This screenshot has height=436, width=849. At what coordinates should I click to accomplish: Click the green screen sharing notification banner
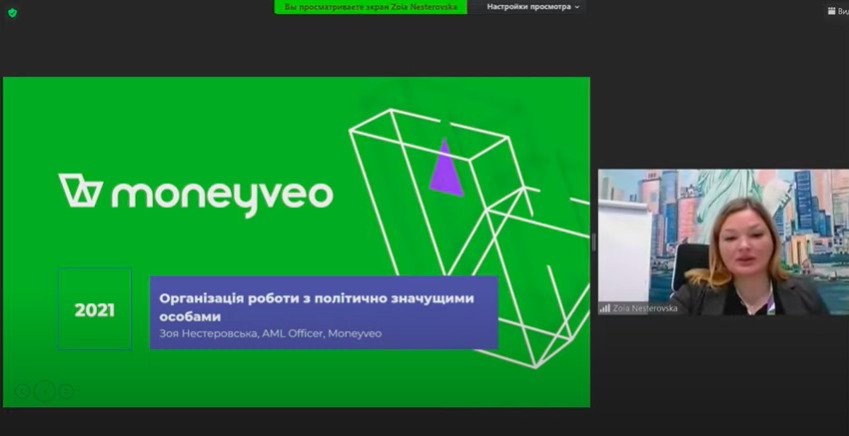[370, 7]
